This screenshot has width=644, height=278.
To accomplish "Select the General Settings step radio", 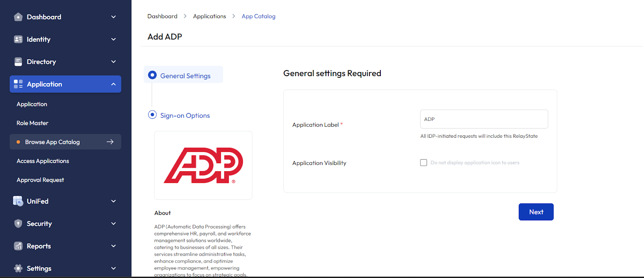I will (152, 75).
